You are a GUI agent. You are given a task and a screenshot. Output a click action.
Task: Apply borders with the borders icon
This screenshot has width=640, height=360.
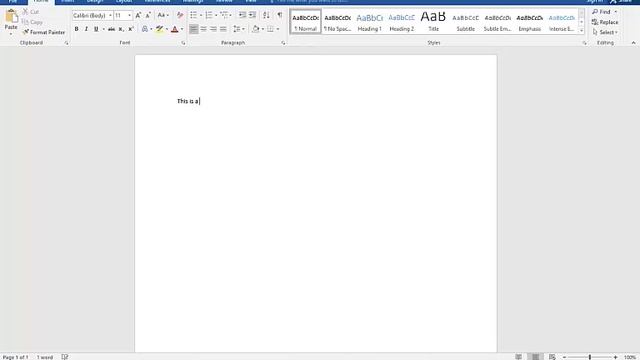click(x=270, y=29)
